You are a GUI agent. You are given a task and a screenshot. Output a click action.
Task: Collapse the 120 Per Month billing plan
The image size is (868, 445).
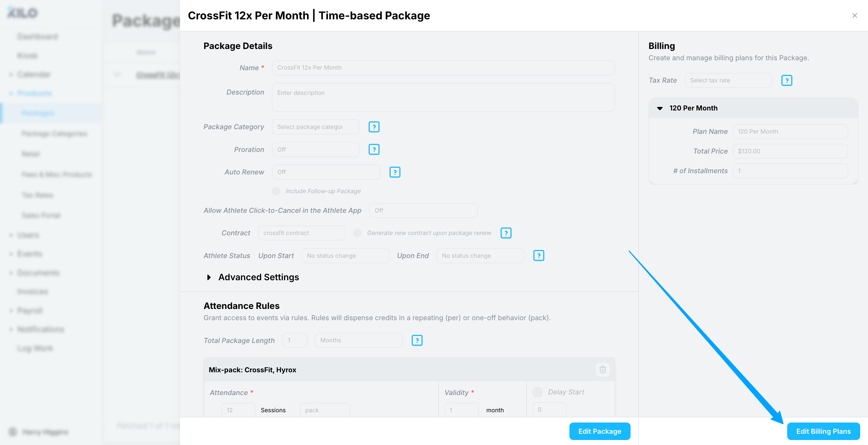[660, 108]
